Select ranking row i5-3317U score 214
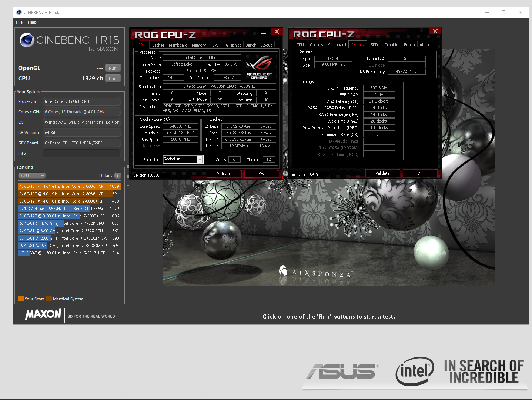The width and height of the screenshot is (532, 400). pos(69,253)
